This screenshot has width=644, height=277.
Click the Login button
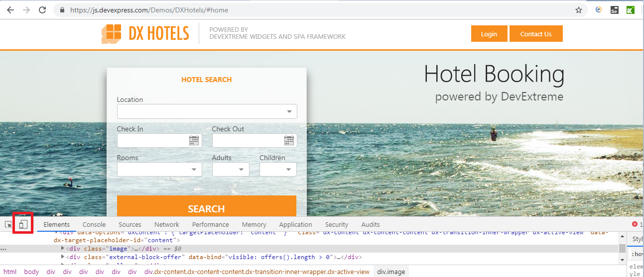489,34
